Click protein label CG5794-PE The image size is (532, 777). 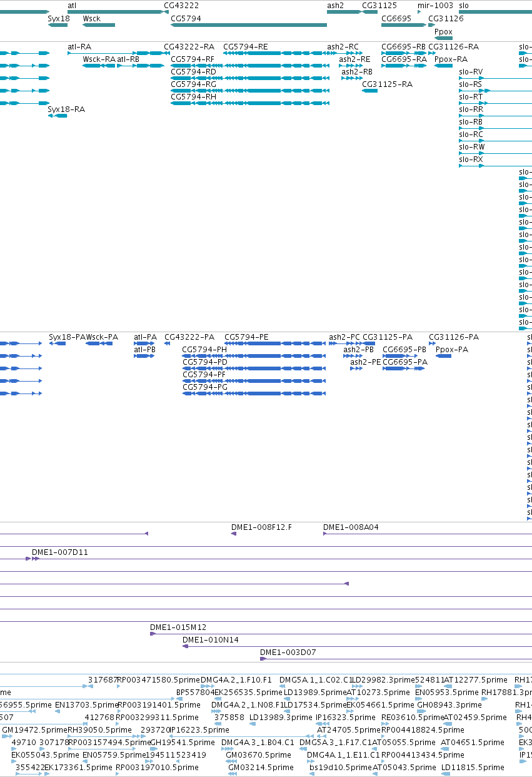pyautogui.click(x=246, y=337)
